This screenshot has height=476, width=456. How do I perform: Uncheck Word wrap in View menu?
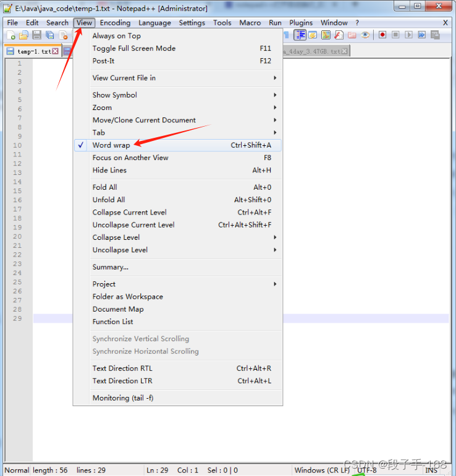178,145
